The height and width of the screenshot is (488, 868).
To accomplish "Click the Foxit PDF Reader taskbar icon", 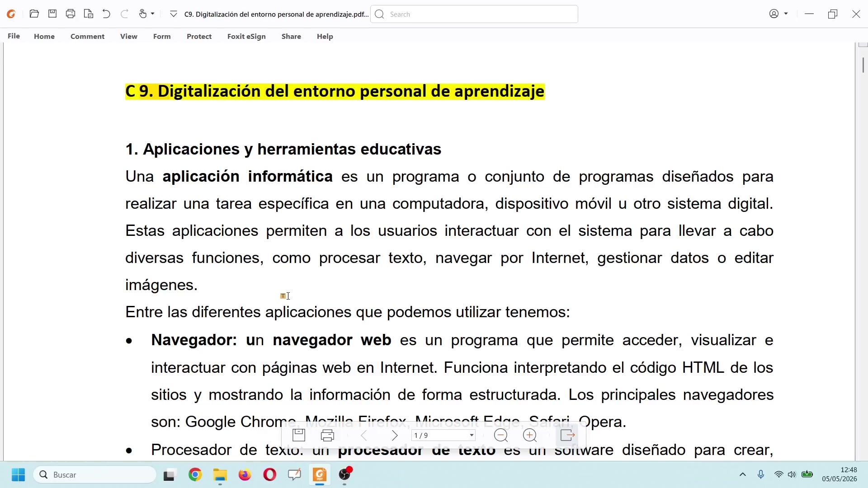I will tap(320, 474).
